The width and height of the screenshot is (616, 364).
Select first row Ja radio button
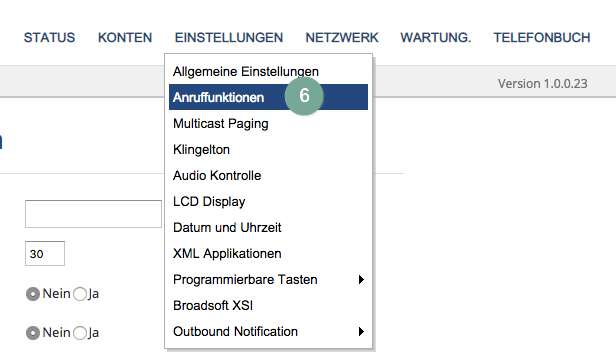[x=80, y=294]
